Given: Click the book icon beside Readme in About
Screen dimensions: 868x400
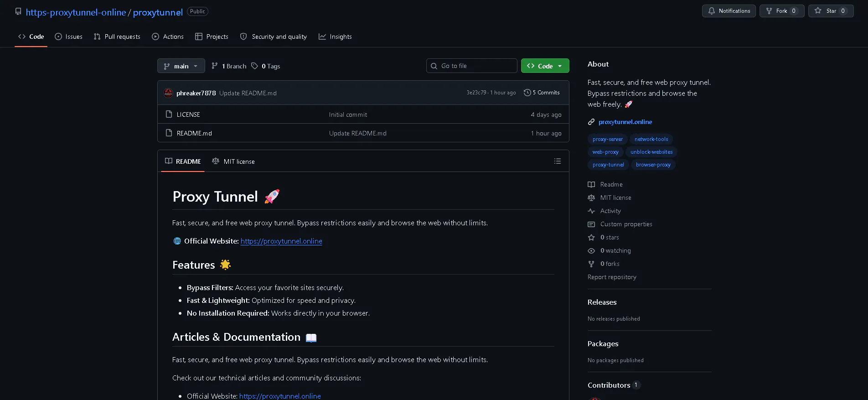Looking at the screenshot, I should pyautogui.click(x=591, y=184).
